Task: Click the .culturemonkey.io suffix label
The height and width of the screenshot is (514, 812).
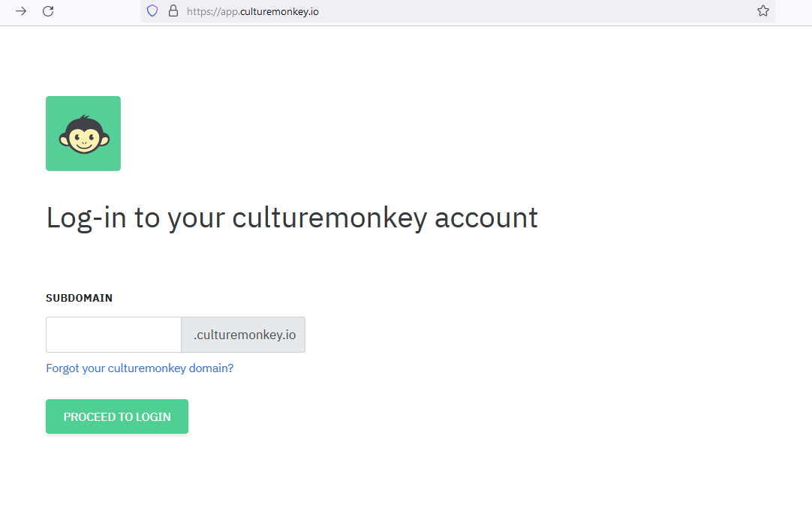Action: pos(242,334)
